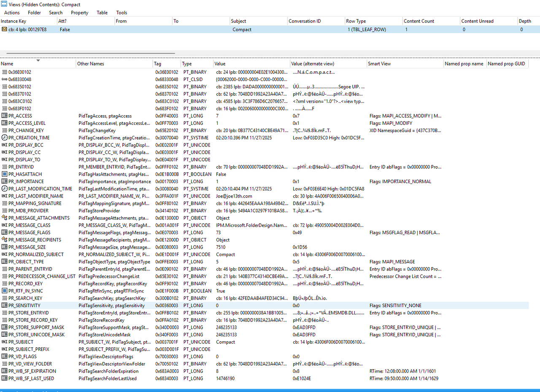This screenshot has width=540, height=392.
Task: Toggle the sort arrow above the Name column
Action: coord(38,60)
